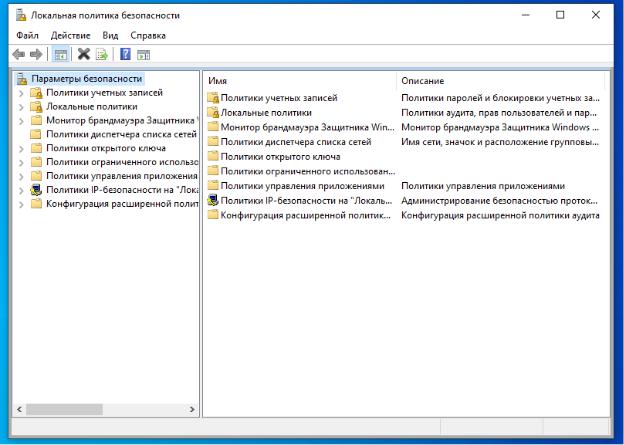
Task: Click the Политики IP-безопасности tree icon
Action: pos(36,190)
